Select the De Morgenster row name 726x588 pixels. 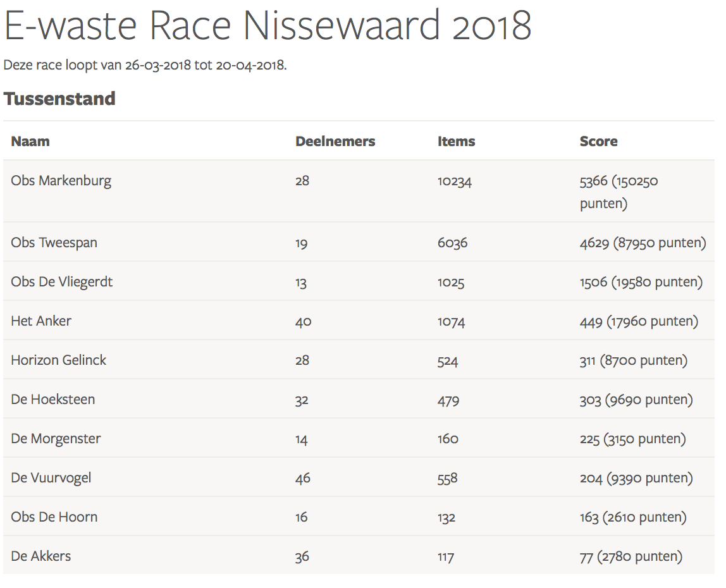(56, 439)
